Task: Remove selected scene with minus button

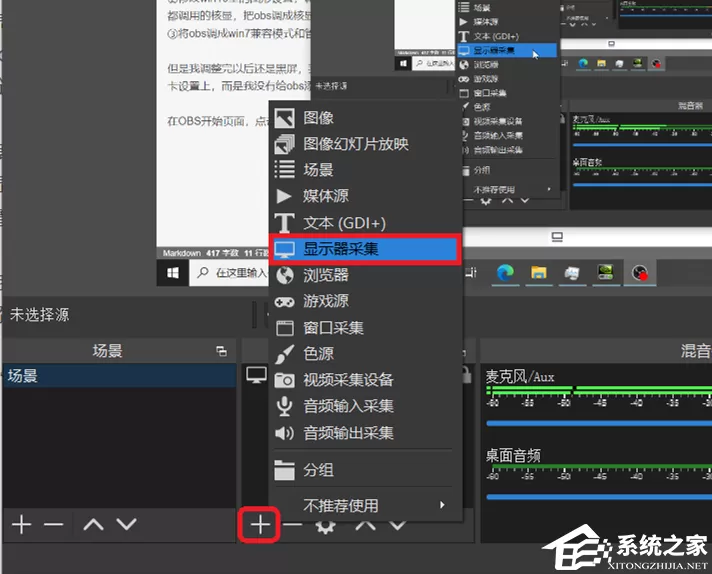Action: pyautogui.click(x=54, y=525)
